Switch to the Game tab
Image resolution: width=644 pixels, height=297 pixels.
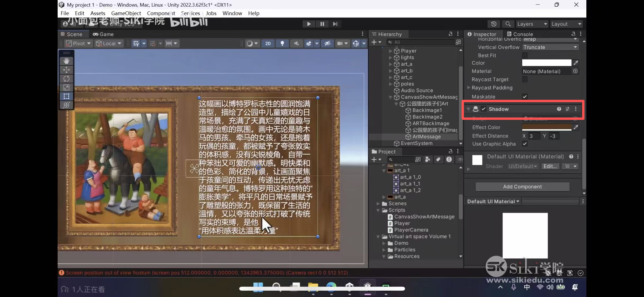103,34
